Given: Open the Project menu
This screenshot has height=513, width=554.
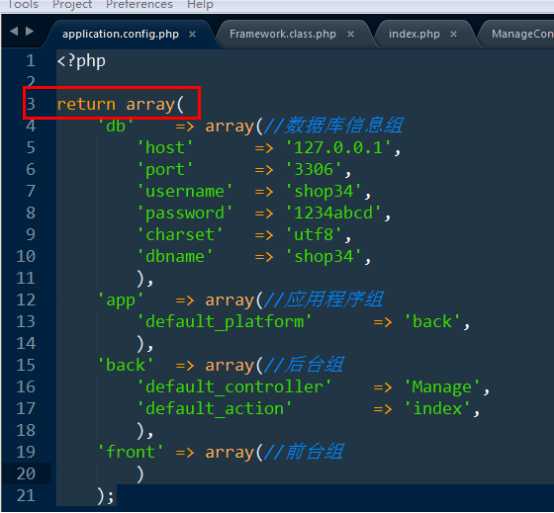Looking at the screenshot, I should 72,5.
